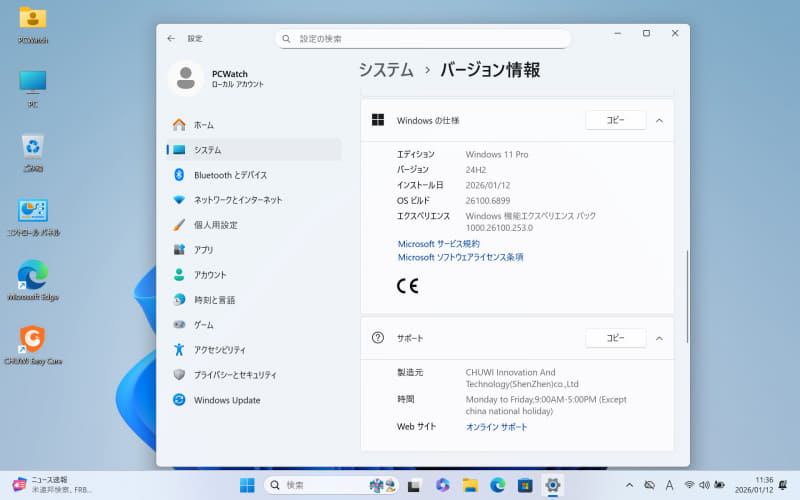Select the OS build value 26100.6899
The height and width of the screenshot is (500, 800).
(488, 201)
